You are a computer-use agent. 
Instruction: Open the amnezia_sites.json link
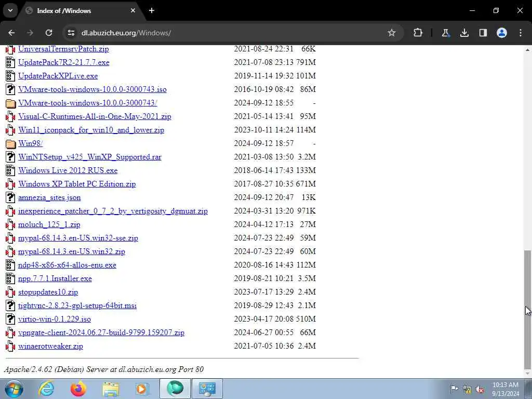[49, 197]
